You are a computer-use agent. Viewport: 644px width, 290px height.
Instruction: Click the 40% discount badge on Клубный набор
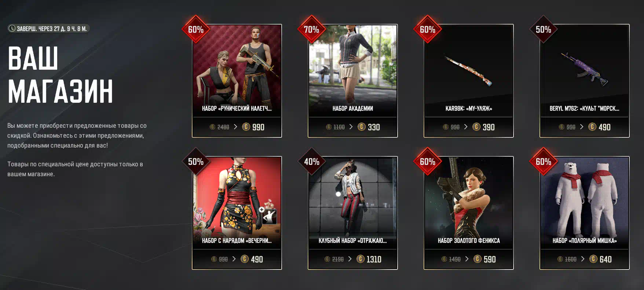[312, 162]
